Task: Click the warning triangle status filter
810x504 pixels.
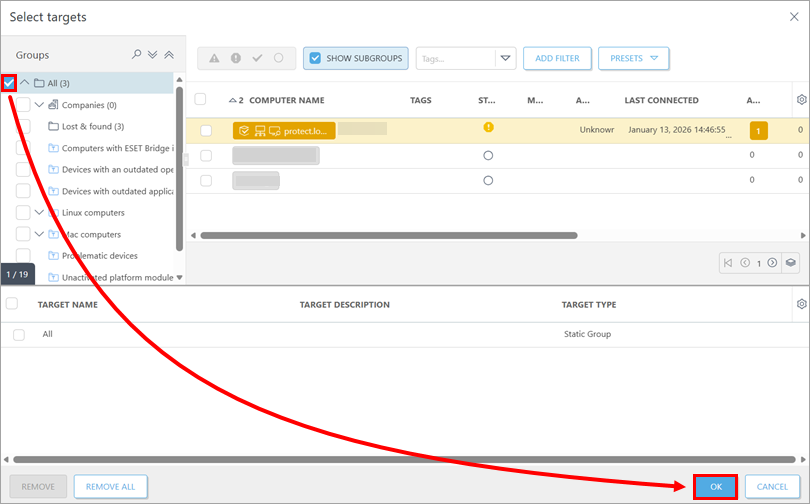Action: 214,59
